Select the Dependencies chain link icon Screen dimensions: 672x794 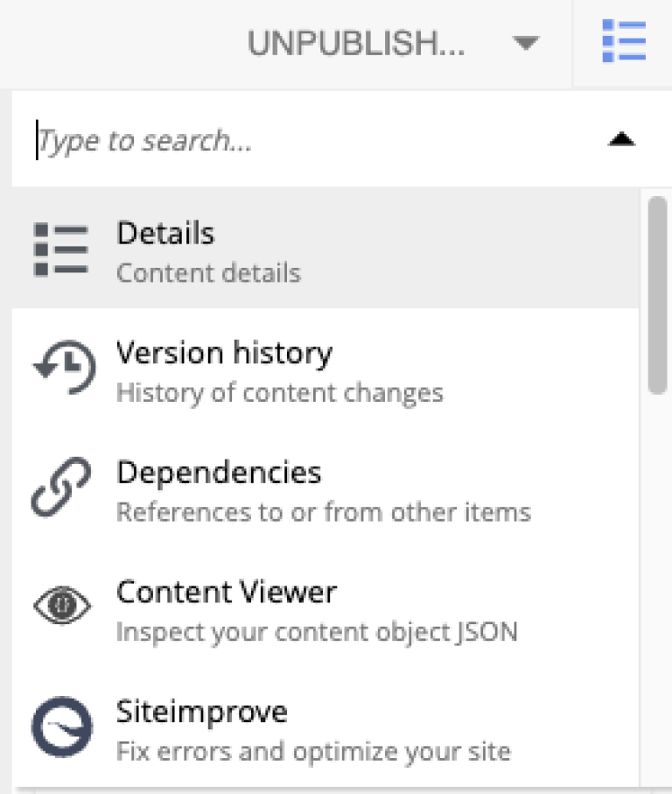59,488
